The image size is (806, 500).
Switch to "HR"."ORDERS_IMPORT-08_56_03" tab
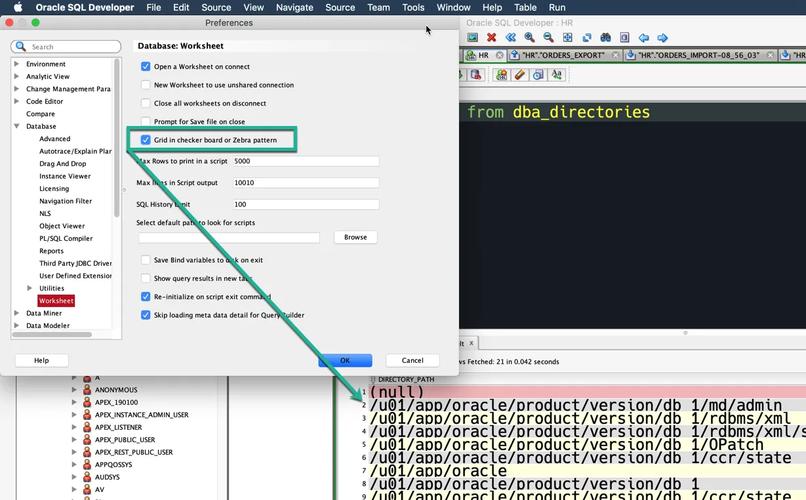tap(699, 55)
